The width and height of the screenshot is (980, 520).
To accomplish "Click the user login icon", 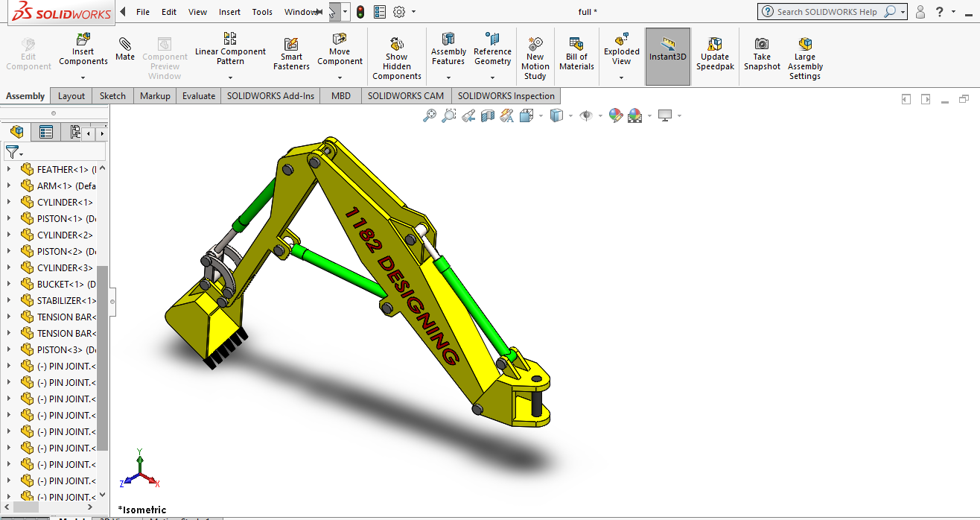I will pyautogui.click(x=920, y=12).
